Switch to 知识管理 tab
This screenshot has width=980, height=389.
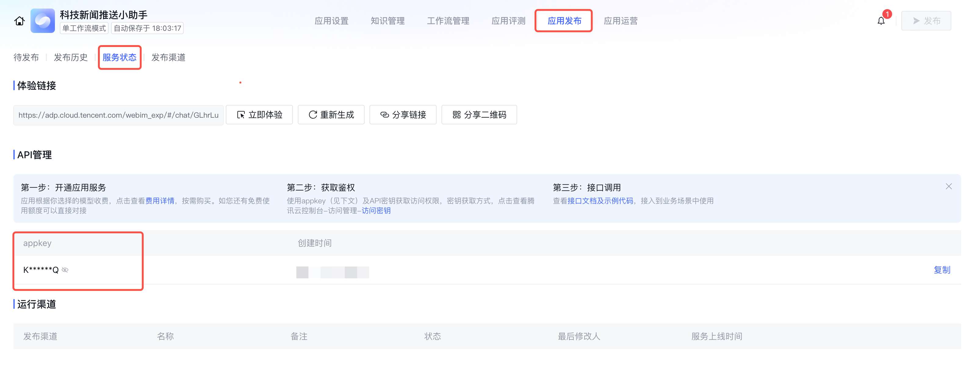(387, 21)
